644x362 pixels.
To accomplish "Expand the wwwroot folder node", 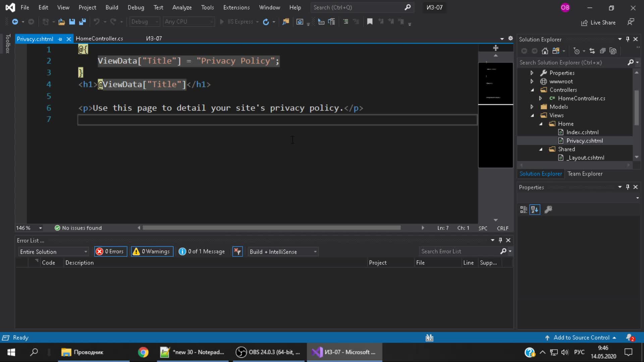I will (x=532, y=81).
